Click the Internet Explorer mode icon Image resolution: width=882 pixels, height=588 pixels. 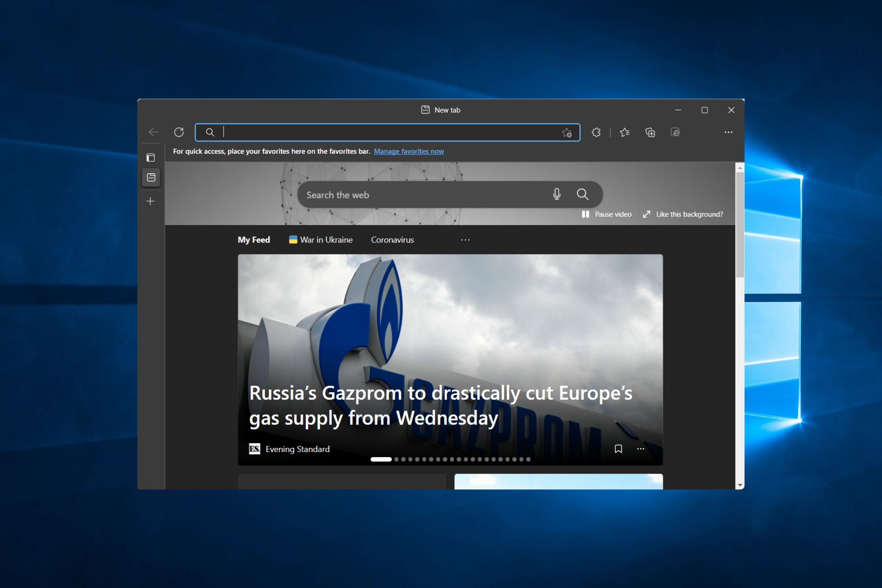pyautogui.click(x=675, y=132)
